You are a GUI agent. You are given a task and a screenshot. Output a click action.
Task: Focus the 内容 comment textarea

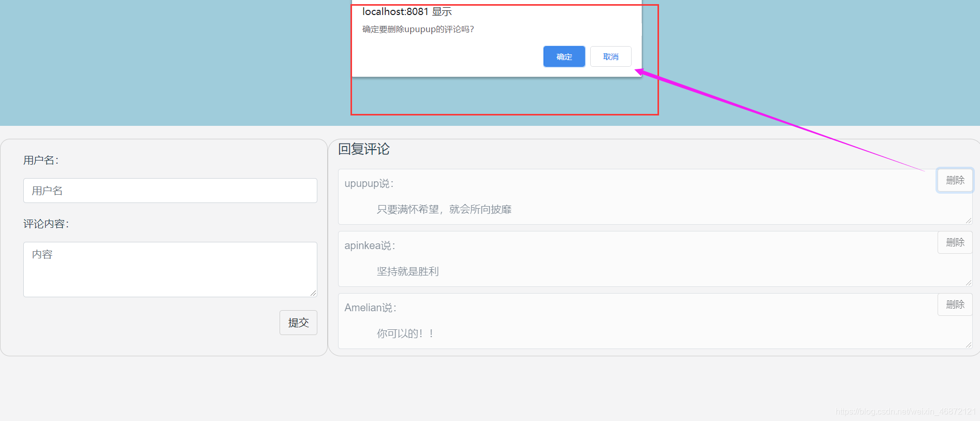(x=170, y=269)
